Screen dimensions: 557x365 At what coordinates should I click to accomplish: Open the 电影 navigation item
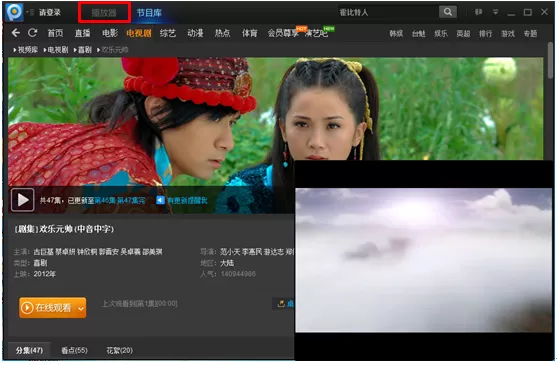[x=110, y=33]
